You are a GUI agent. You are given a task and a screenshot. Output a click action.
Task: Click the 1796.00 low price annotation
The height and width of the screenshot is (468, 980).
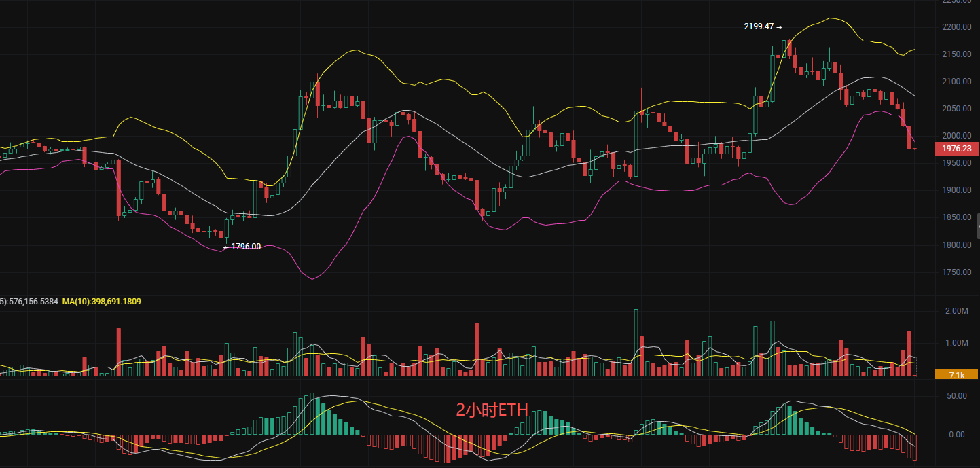245,247
